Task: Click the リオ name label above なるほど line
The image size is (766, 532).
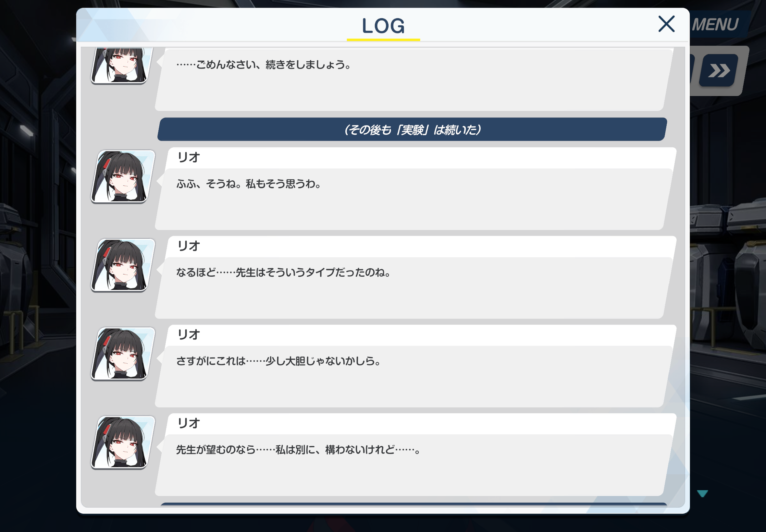Action: [189, 246]
